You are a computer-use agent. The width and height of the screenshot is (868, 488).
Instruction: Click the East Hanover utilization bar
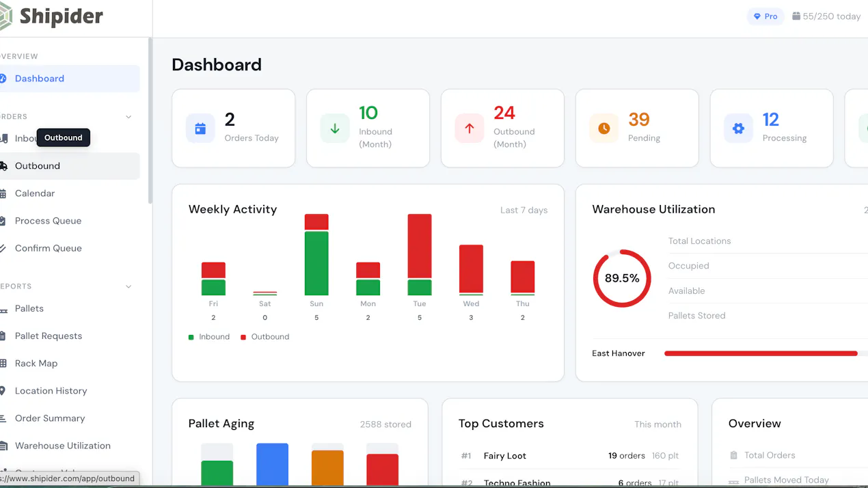765,353
